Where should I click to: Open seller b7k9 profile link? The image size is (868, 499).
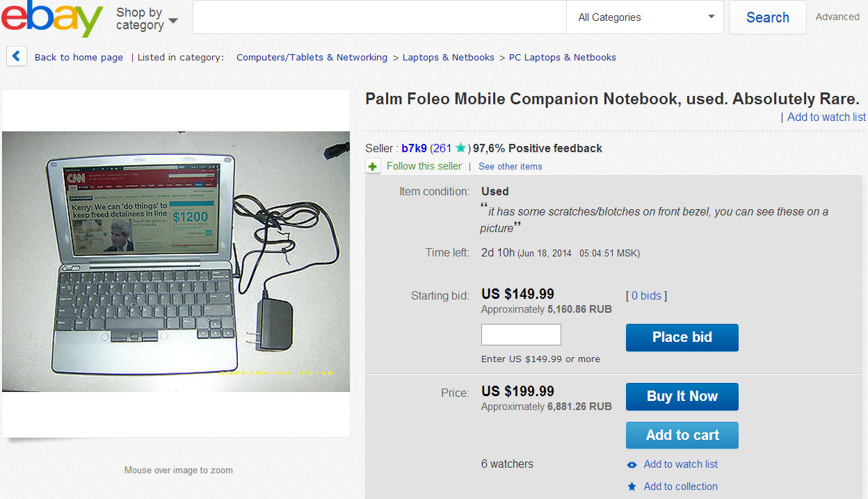[x=414, y=148]
